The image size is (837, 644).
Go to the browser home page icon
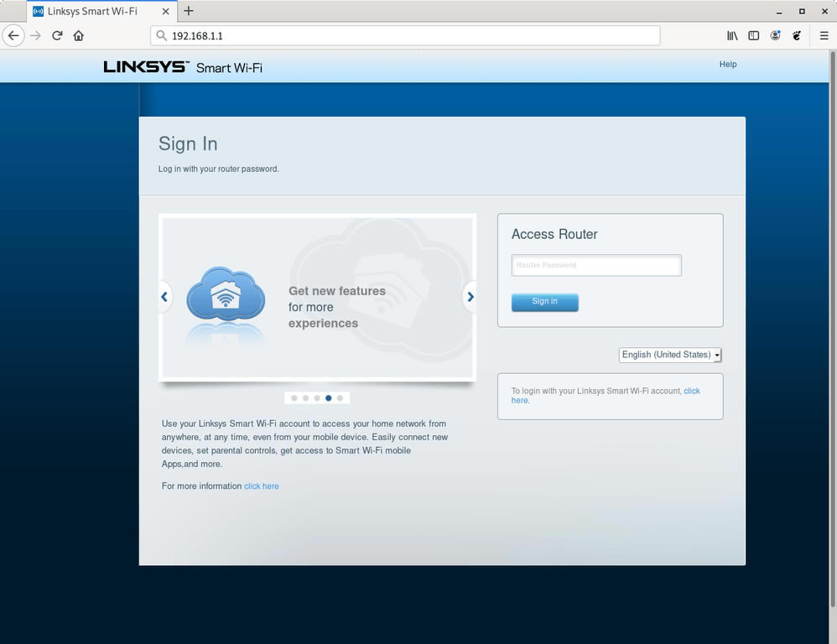[79, 36]
